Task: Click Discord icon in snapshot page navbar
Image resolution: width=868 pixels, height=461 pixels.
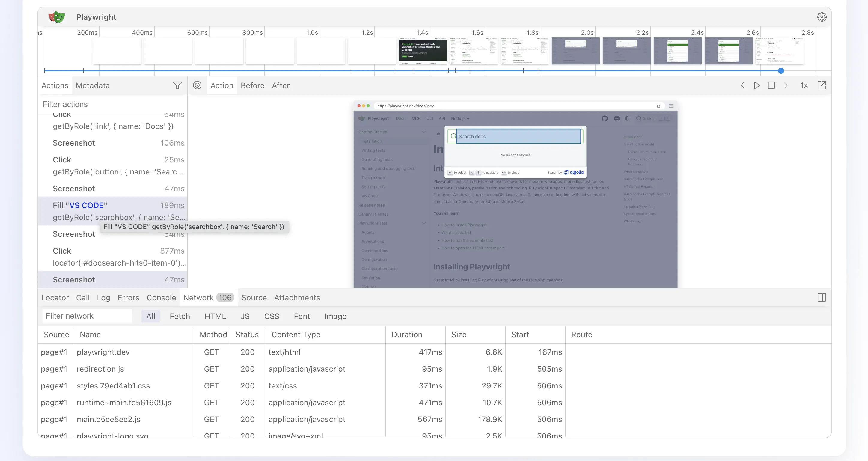Action: (x=617, y=118)
